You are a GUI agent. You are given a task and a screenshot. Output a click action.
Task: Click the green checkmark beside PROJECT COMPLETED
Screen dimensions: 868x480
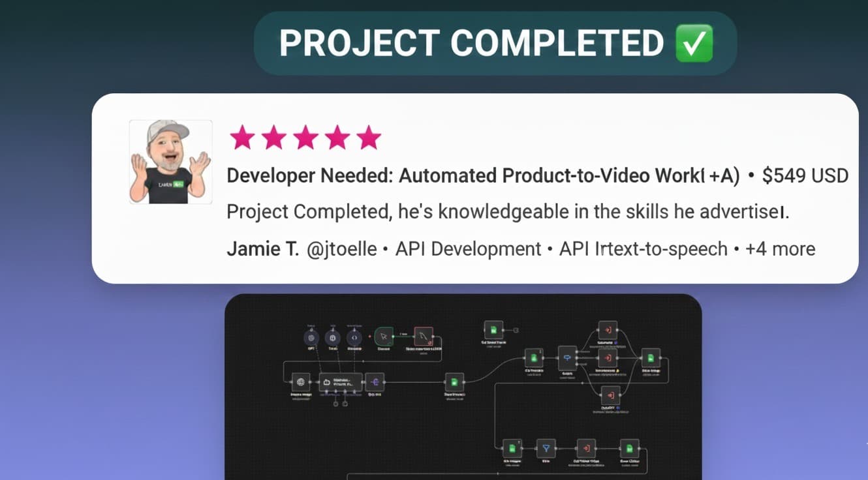point(693,43)
